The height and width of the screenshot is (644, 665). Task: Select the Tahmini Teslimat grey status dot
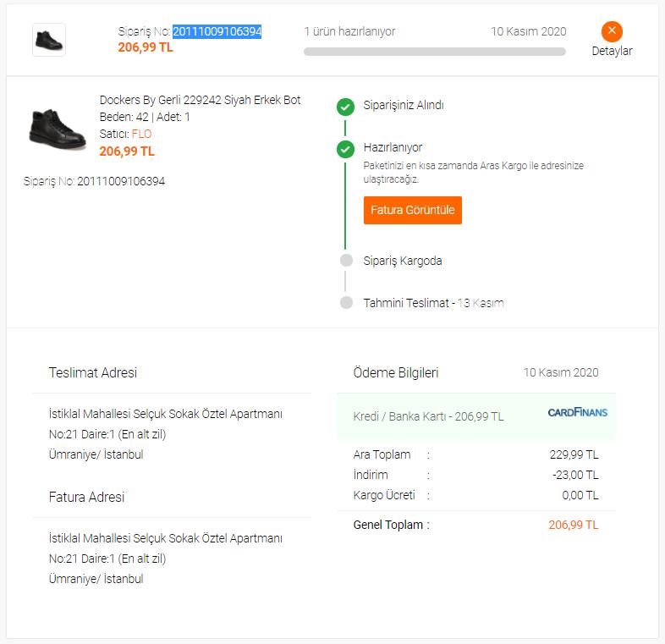point(346,302)
